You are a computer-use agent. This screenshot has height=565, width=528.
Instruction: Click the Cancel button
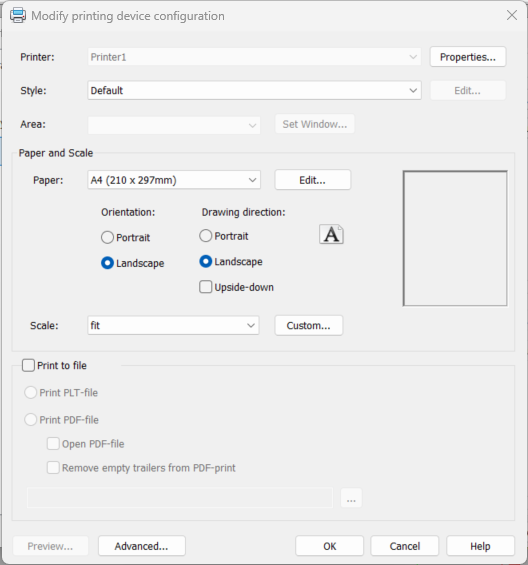(x=405, y=546)
